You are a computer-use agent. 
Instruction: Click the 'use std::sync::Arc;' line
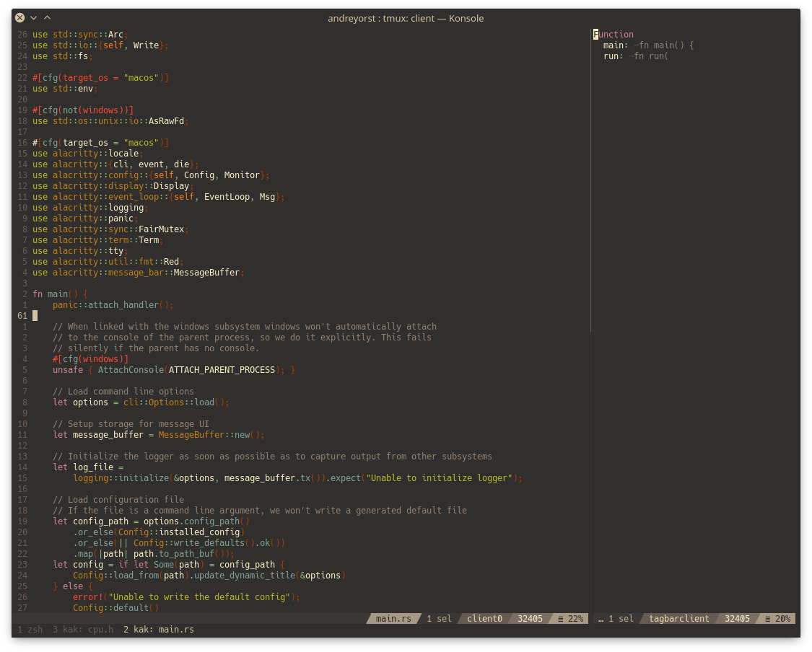80,35
